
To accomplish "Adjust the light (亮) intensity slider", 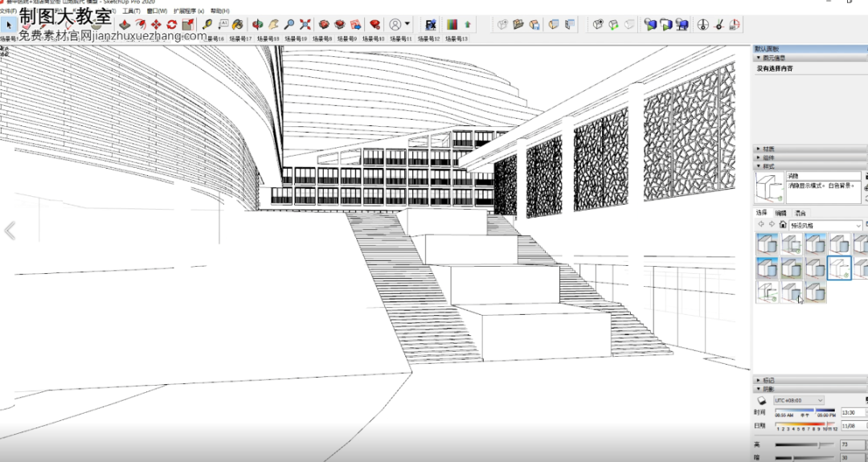I will [805, 445].
